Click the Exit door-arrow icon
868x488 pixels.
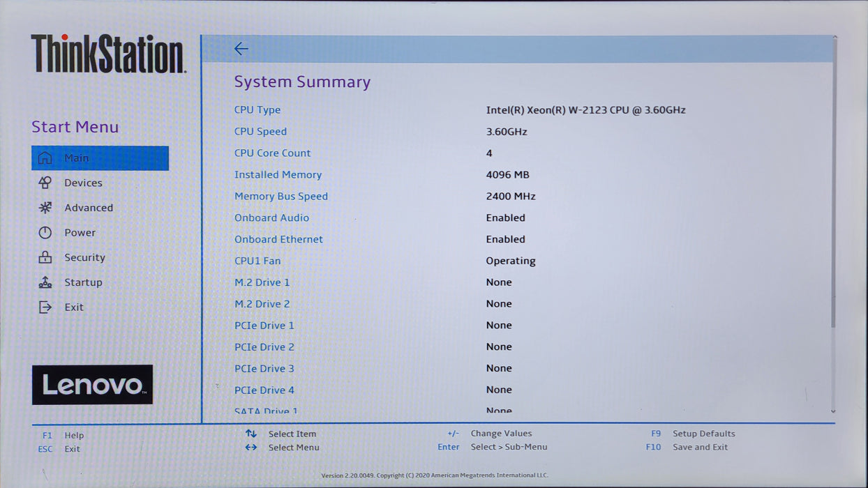(x=45, y=307)
